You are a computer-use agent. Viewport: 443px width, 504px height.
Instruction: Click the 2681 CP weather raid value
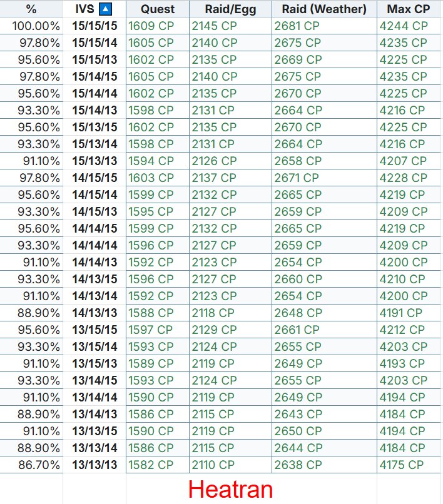pyautogui.click(x=298, y=26)
